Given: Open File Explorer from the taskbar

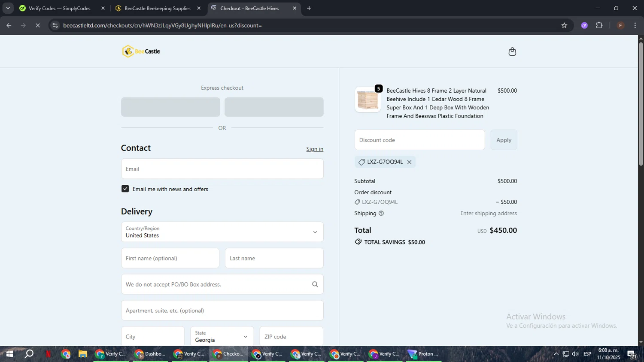Looking at the screenshot, I should 83,354.
